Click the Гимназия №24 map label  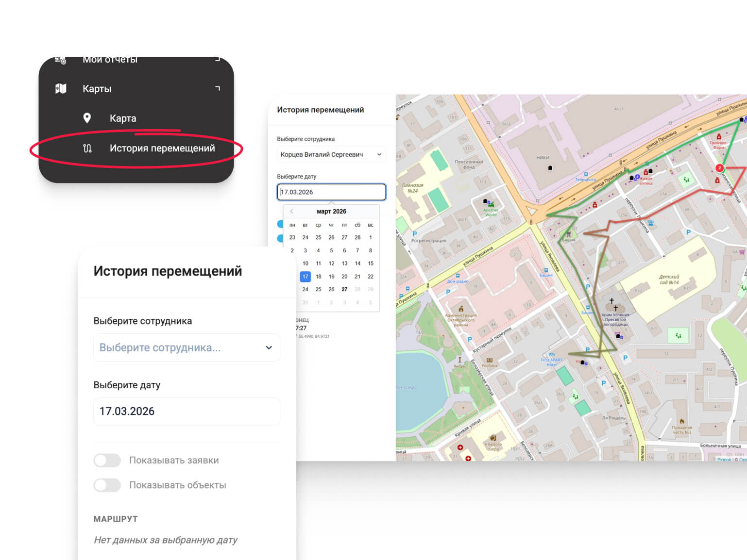pos(412,188)
